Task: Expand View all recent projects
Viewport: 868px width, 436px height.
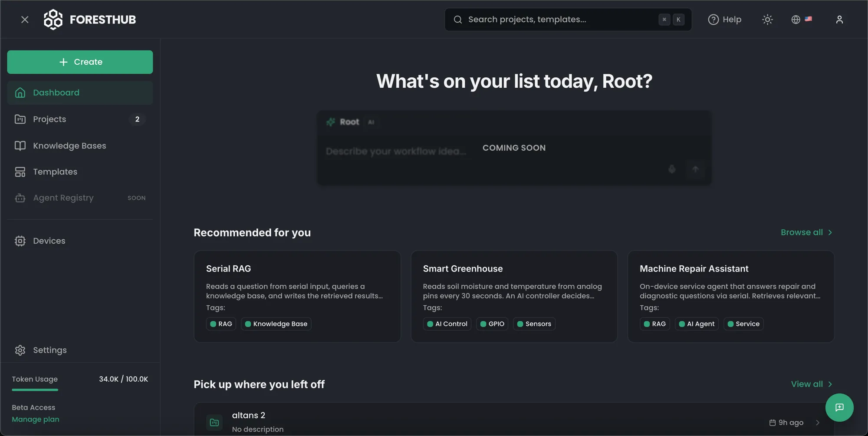Action: pyautogui.click(x=811, y=384)
